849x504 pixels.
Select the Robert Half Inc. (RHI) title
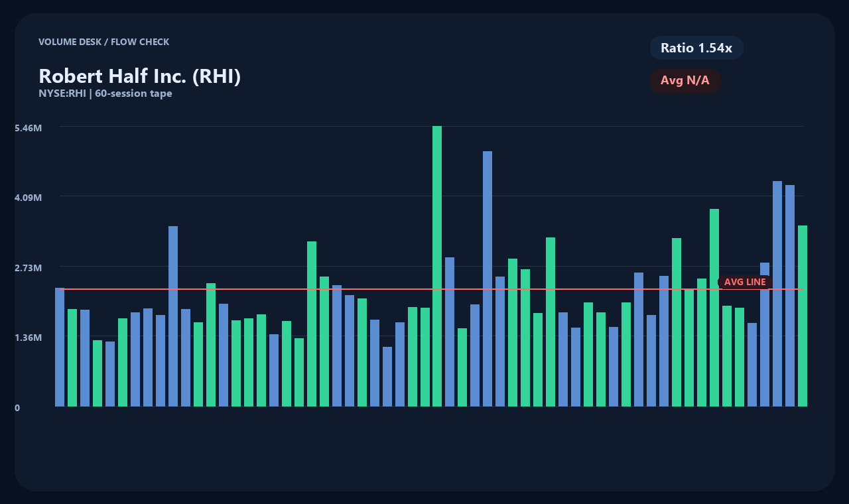(140, 76)
